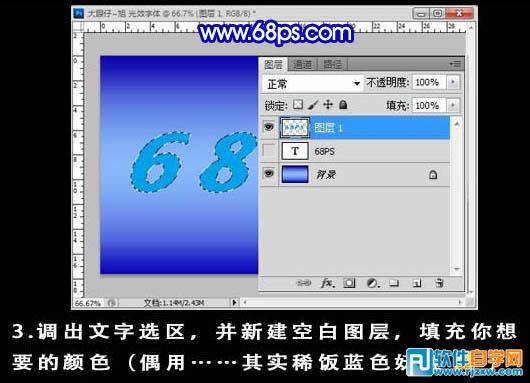Open the layers panel options menu
Viewport: 530px width, 383px height.
(x=455, y=64)
